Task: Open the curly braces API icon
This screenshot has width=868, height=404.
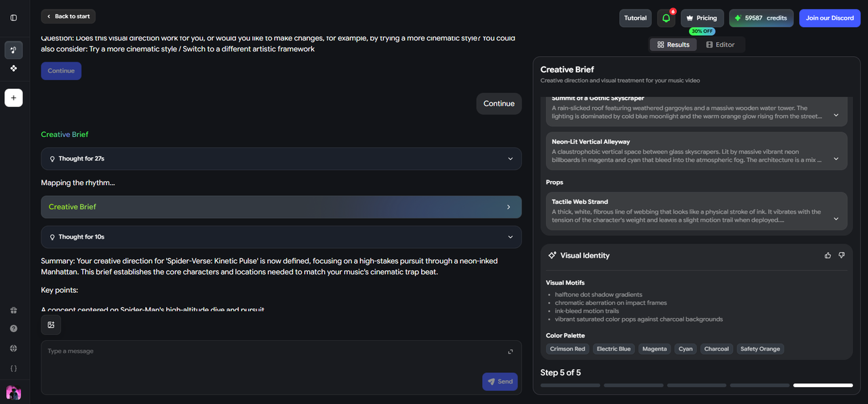Action: [x=14, y=369]
